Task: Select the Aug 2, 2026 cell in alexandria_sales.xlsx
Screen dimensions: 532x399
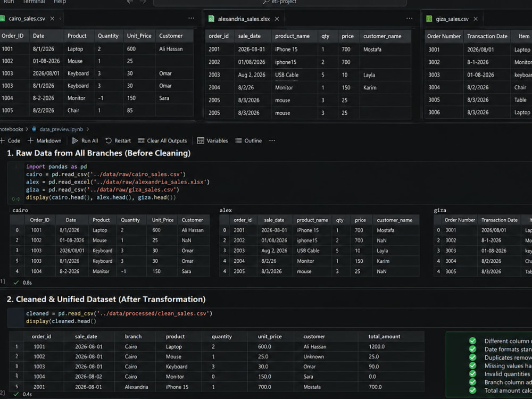Action: point(252,75)
